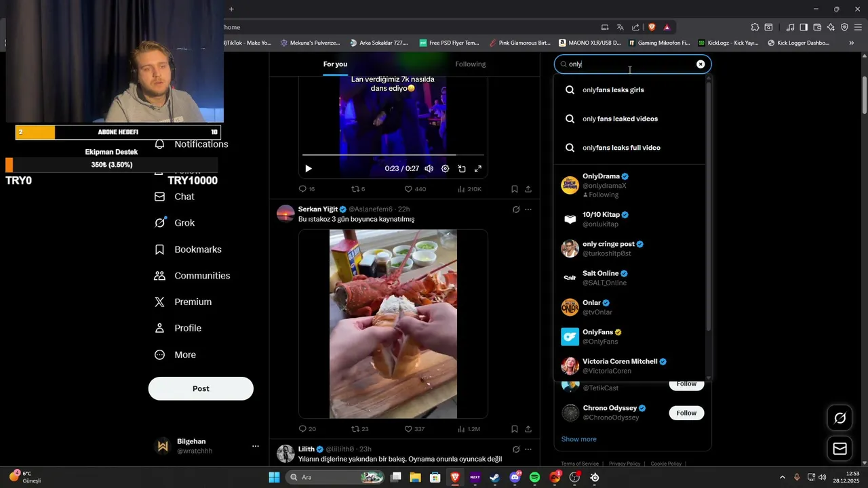Open video settings gear

coord(446,169)
